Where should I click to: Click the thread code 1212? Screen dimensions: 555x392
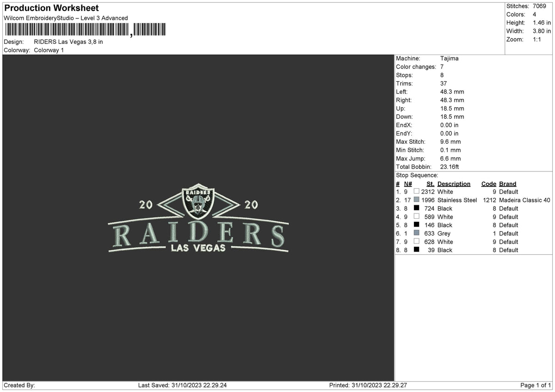(x=490, y=200)
